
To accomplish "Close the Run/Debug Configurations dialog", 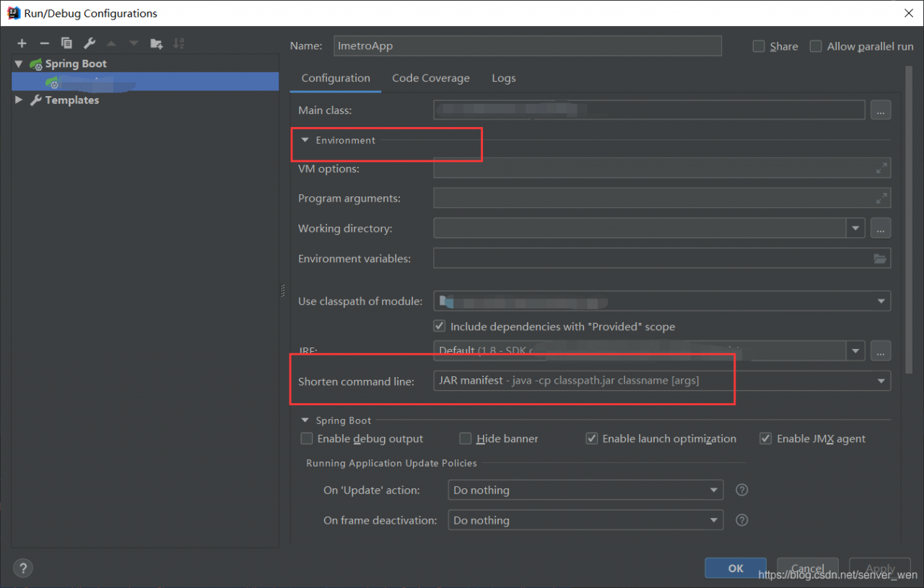I will 908,13.
